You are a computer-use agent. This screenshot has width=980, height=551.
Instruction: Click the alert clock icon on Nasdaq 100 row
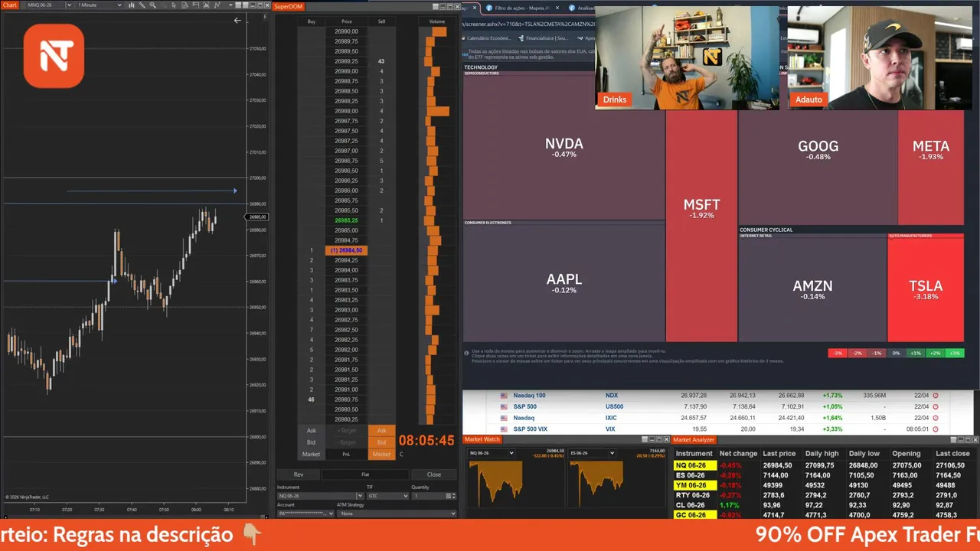pos(935,396)
